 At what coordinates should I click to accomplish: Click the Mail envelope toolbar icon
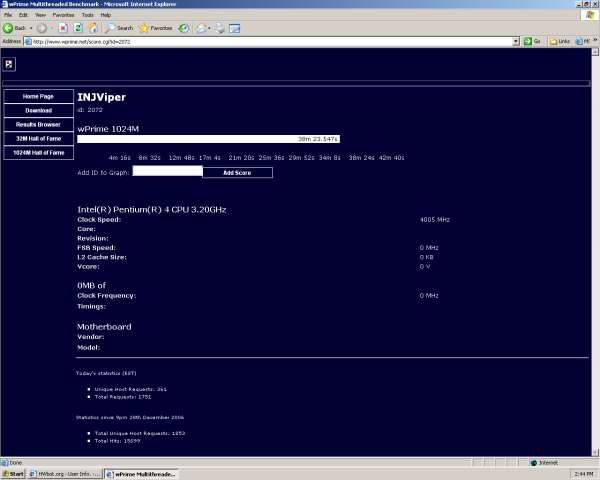pyautogui.click(x=201, y=28)
